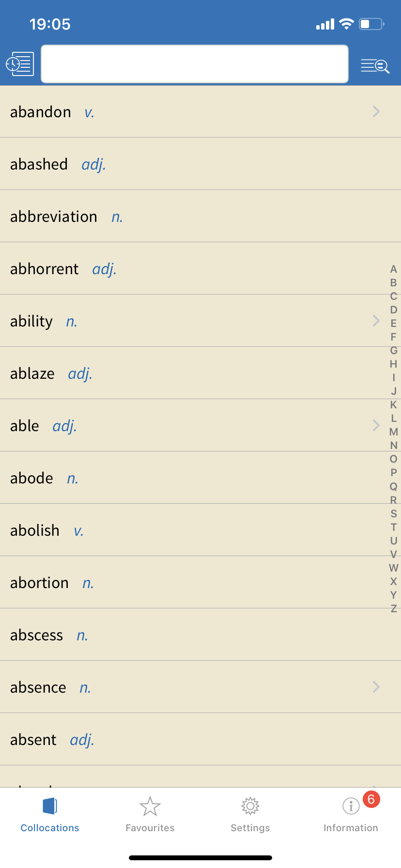Select the Collocations book tab
This screenshot has height=868, width=401.
pyautogui.click(x=50, y=814)
